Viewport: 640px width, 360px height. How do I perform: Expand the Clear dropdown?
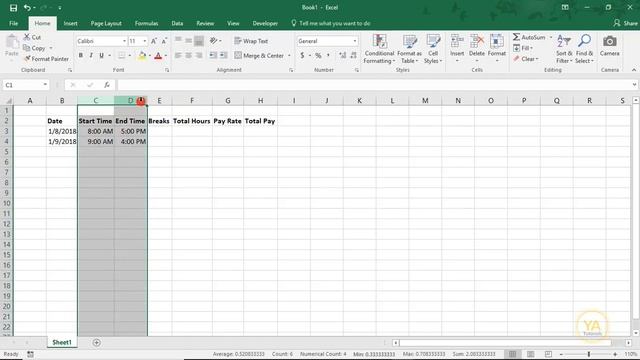click(x=537, y=59)
